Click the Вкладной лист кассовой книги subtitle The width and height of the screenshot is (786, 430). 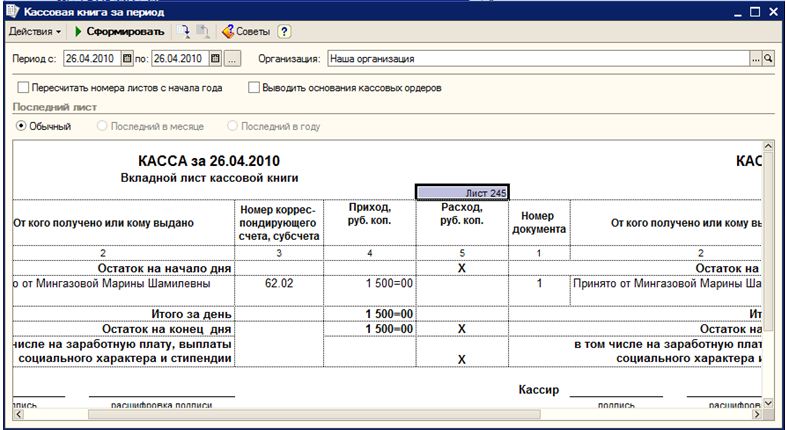(210, 178)
